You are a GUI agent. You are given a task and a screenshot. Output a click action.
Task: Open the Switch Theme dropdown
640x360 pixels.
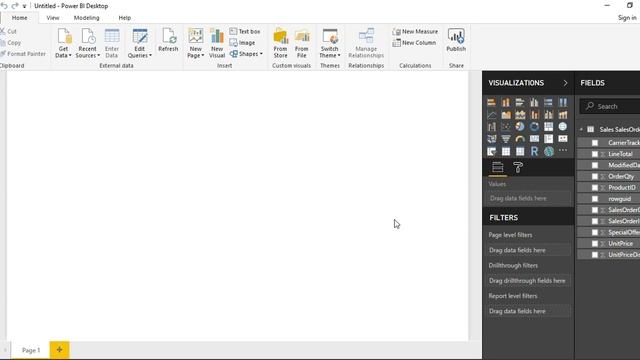tap(330, 43)
